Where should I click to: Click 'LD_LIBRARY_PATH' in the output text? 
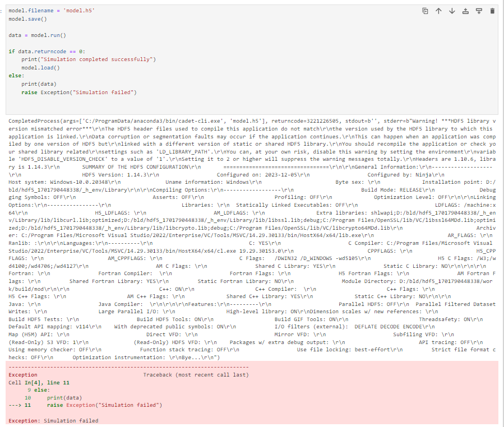coord(183,152)
